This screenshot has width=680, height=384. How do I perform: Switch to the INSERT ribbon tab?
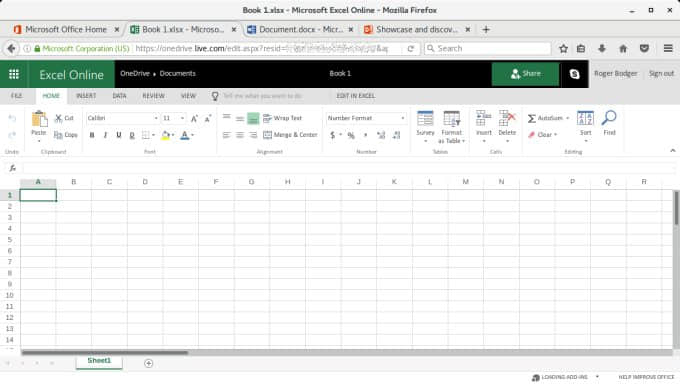86,96
